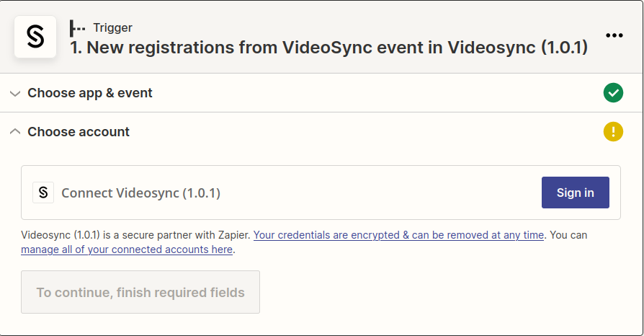Open 'Your credentials are encrypted' link
The image size is (644, 336).
pyautogui.click(x=398, y=235)
